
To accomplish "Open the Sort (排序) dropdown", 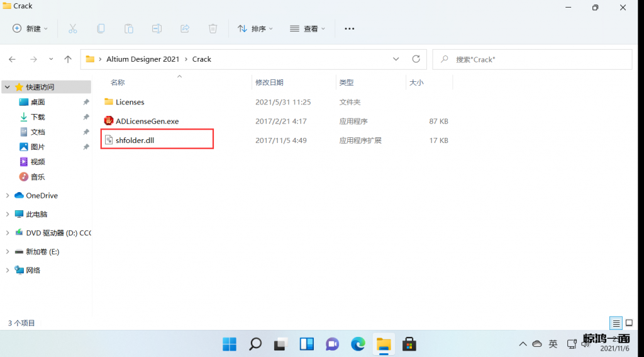I will pos(255,28).
